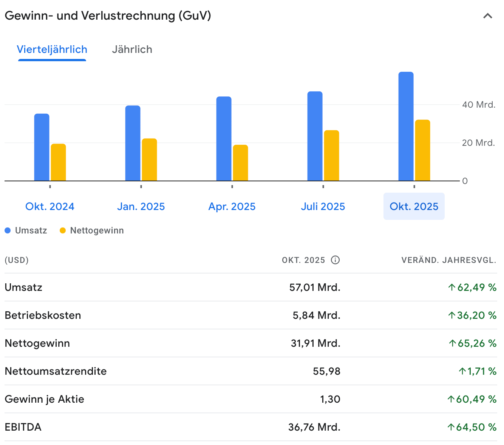
Task: Click the Nettoumsatzrendite row label
Action: (x=56, y=371)
